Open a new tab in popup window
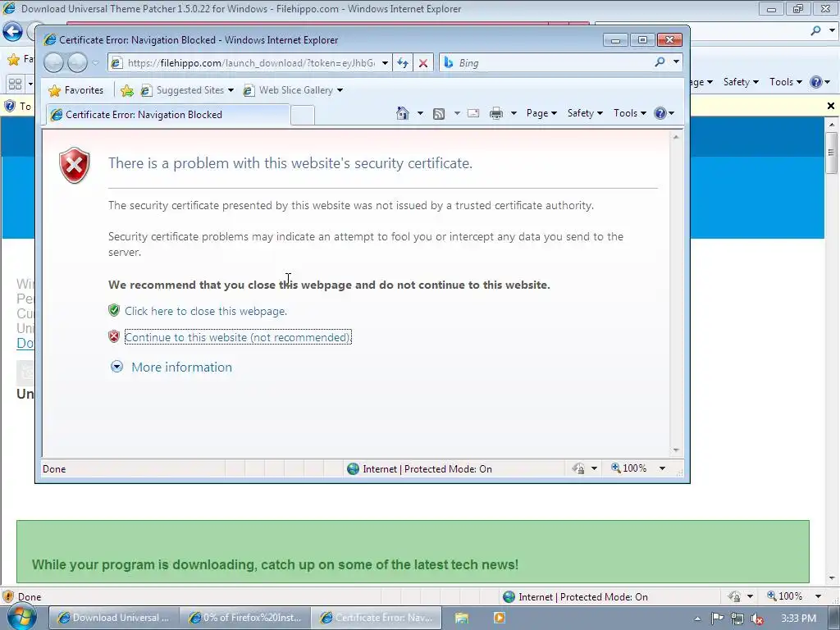 [x=303, y=115]
